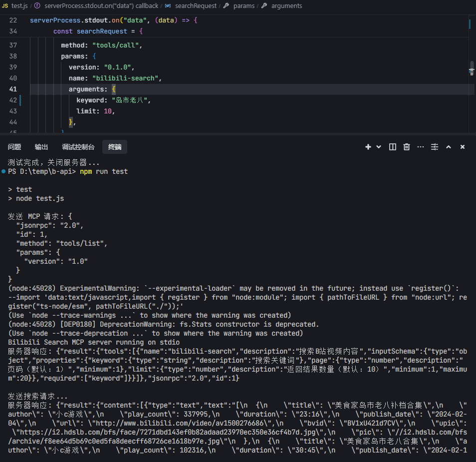Screen dimensions: 476x462
Task: Close the bottom panel with the X icon
Action: point(463,147)
